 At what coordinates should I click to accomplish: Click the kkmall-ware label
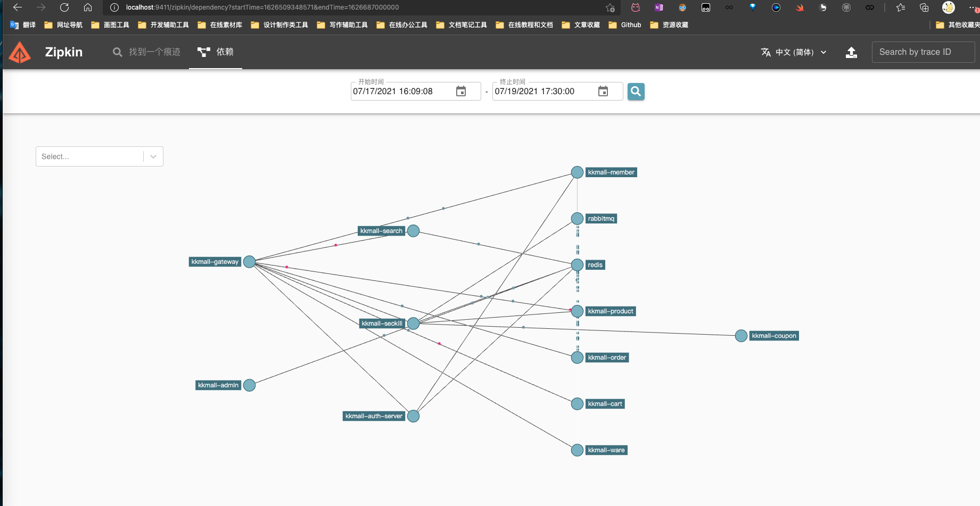pos(606,450)
